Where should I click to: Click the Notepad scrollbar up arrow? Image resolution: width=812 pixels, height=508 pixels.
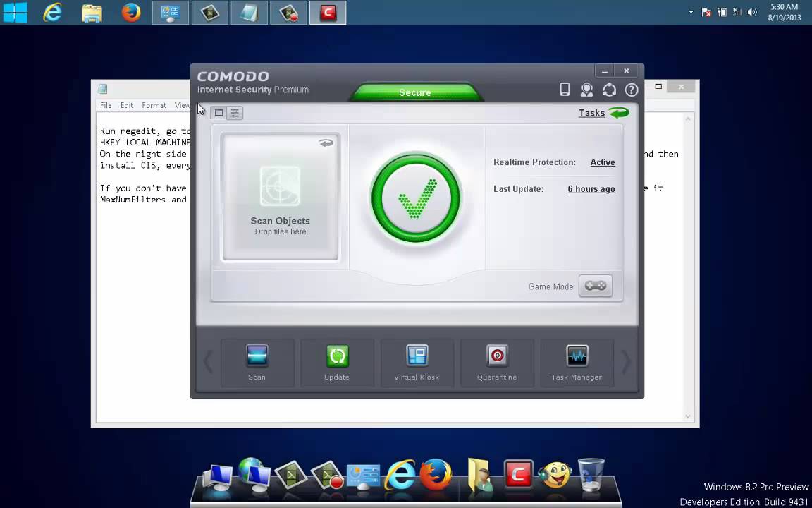(x=688, y=119)
